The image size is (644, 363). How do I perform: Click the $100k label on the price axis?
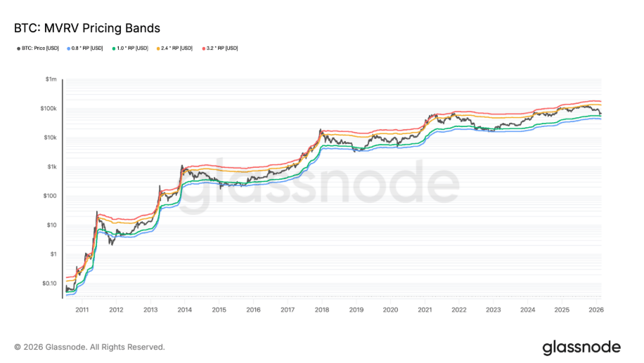tap(49, 109)
